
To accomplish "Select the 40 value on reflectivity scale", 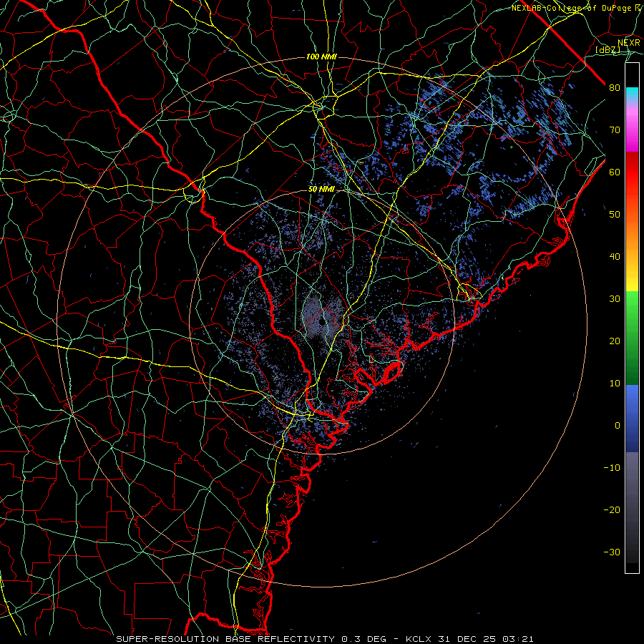I will tap(615, 257).
